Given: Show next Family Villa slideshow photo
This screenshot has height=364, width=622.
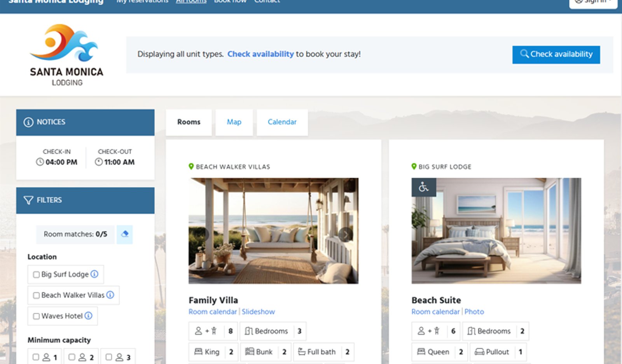Looking at the screenshot, I should 345,234.
